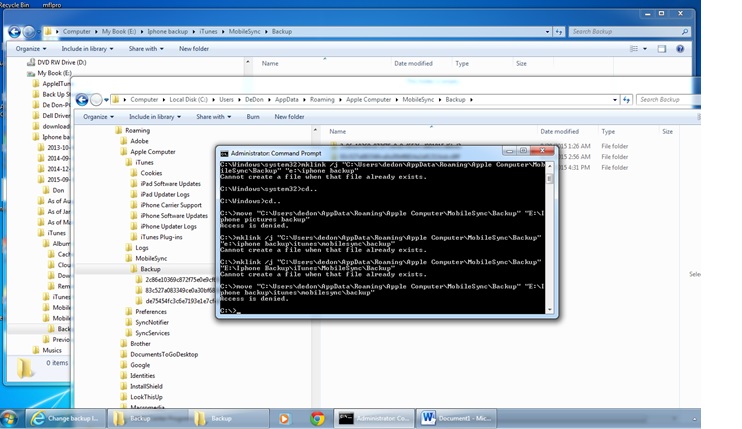Open address history dropdown in rear Explorer
Image resolution: width=742 pixels, height=429 pixels.
547,32
